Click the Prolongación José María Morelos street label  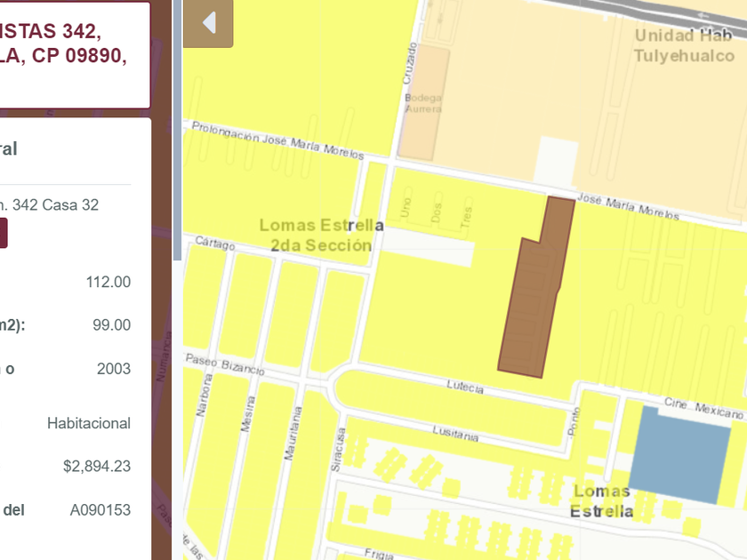tap(277, 140)
